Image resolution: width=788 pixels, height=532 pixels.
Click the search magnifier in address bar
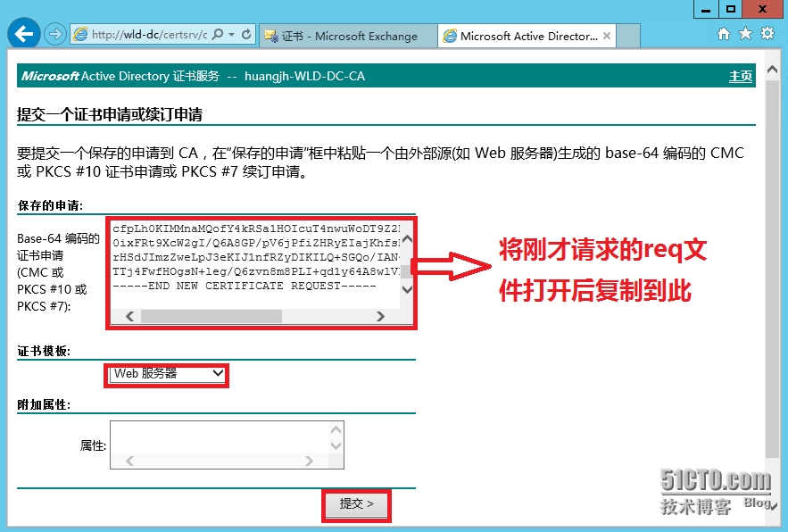point(218,34)
